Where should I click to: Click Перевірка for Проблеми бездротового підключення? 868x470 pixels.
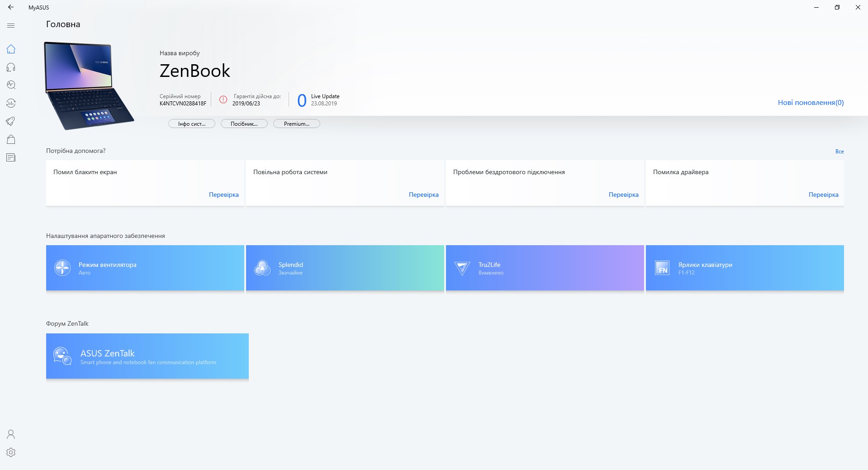(x=624, y=195)
